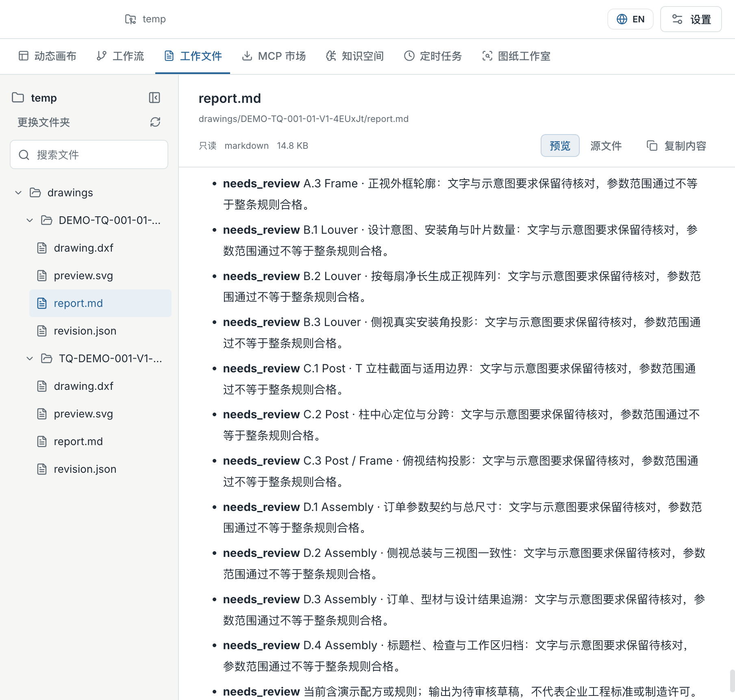This screenshot has height=700, width=735.
Task: Click the selected report.md file icon
Action: click(x=42, y=303)
